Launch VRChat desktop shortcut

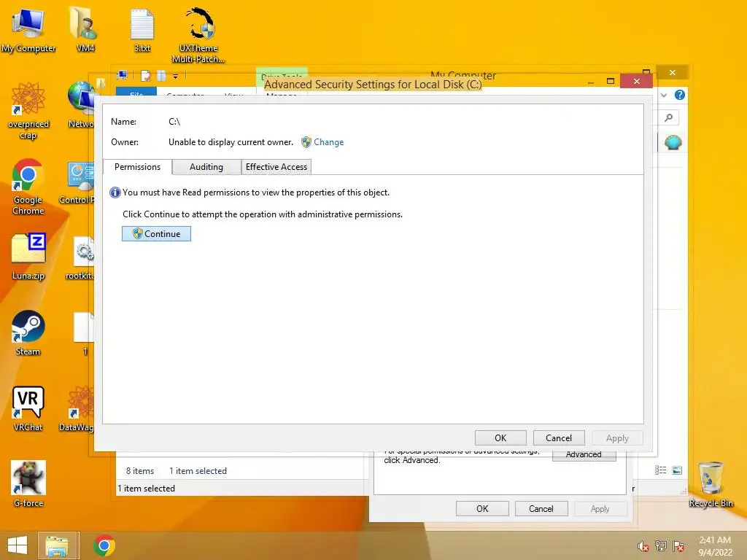coord(28,408)
